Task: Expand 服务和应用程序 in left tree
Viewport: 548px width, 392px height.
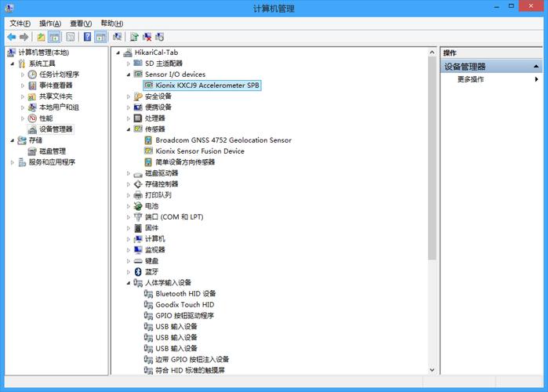Action: tap(13, 162)
